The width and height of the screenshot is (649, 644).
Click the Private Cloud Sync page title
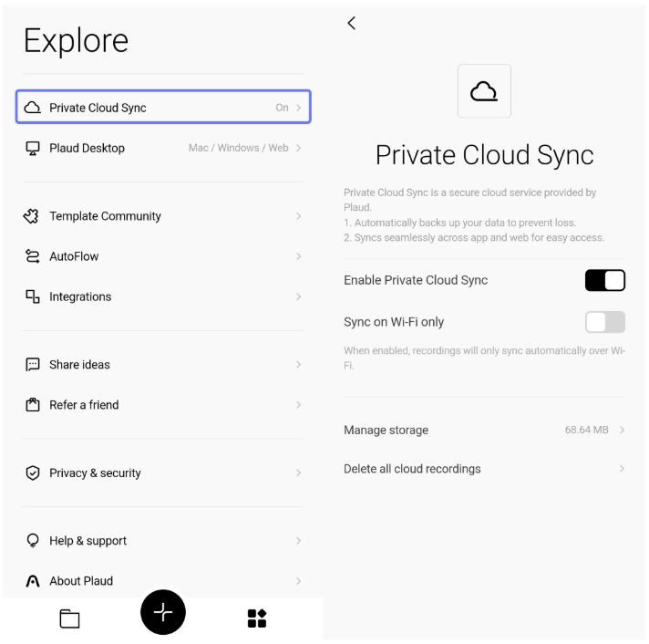[x=484, y=155]
